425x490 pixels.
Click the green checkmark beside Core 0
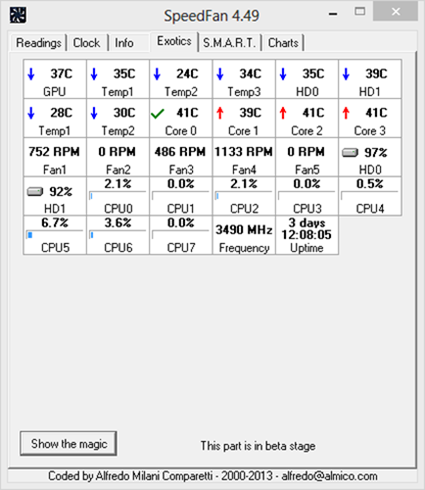coord(157,114)
